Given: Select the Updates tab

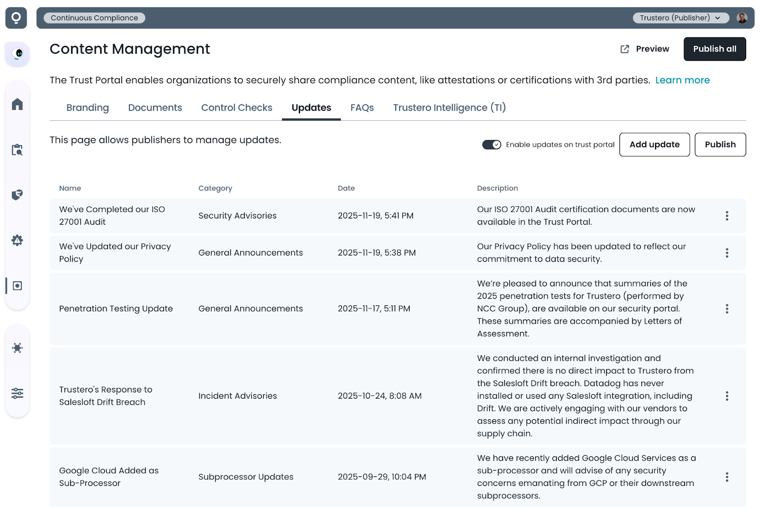Looking at the screenshot, I should [x=311, y=108].
